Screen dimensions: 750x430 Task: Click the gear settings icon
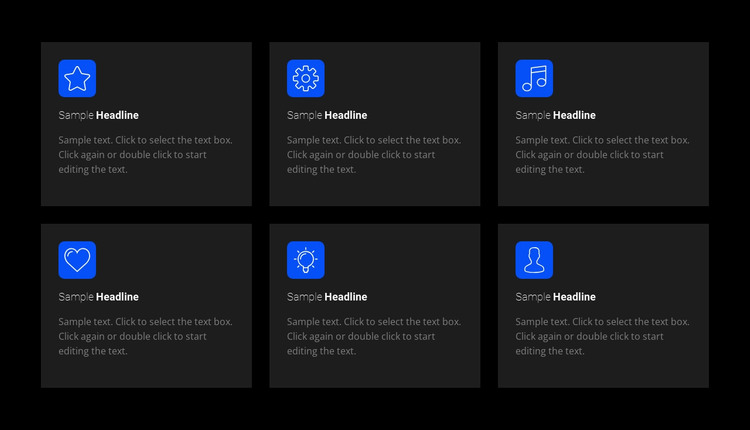pyautogui.click(x=306, y=78)
